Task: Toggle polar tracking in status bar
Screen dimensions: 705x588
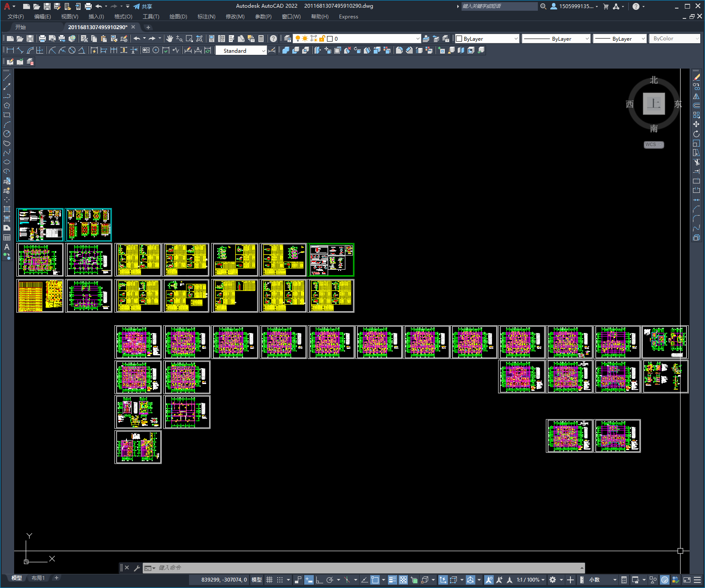Action: [330, 580]
